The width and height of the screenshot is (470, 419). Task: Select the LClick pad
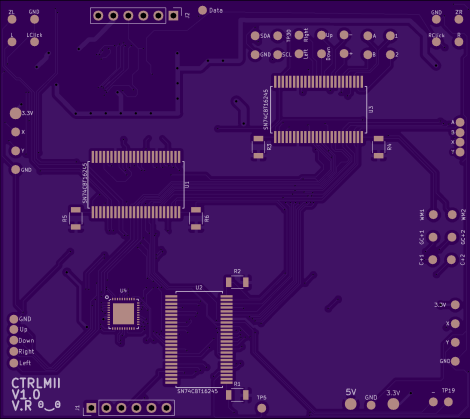pyautogui.click(x=34, y=42)
